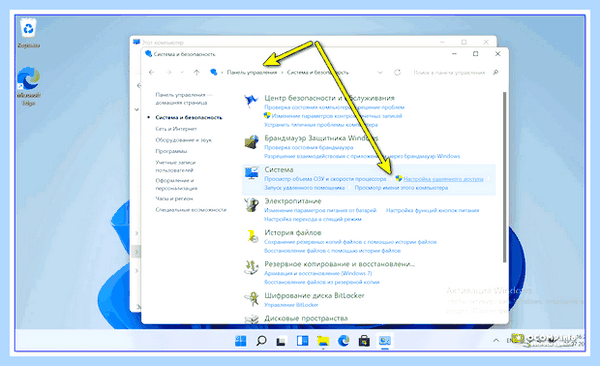Image resolution: width=600 pixels, height=366 pixels.
Task: Open the address bar history dropdown
Action: tap(380, 72)
